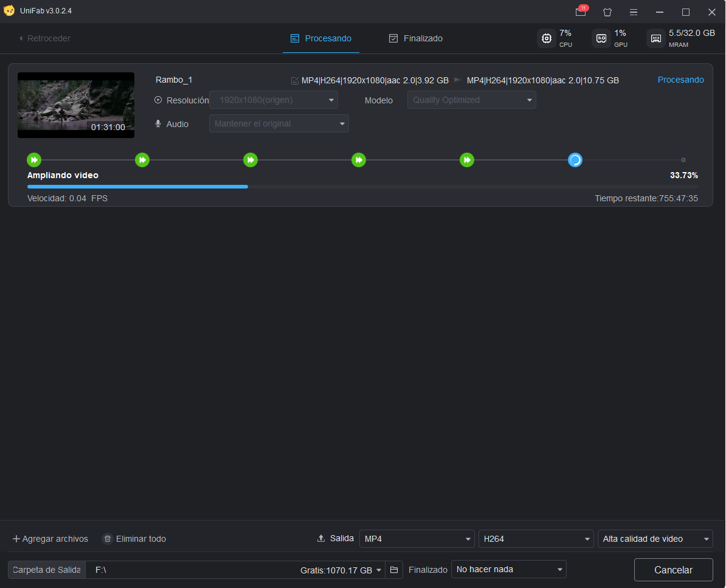Open the Modelo Quality Optimized dropdown
This screenshot has height=588, width=726.
[x=472, y=100]
